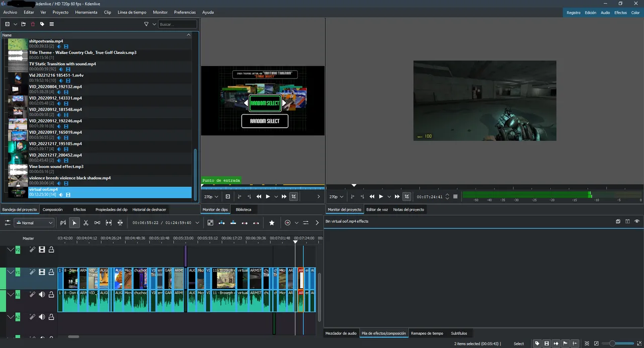
Task: Click the add clip icon in bin toolbar
Action: [x=8, y=24]
